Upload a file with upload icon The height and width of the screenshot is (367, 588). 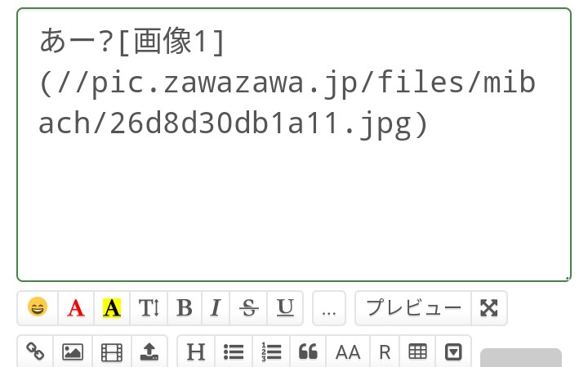tap(149, 351)
